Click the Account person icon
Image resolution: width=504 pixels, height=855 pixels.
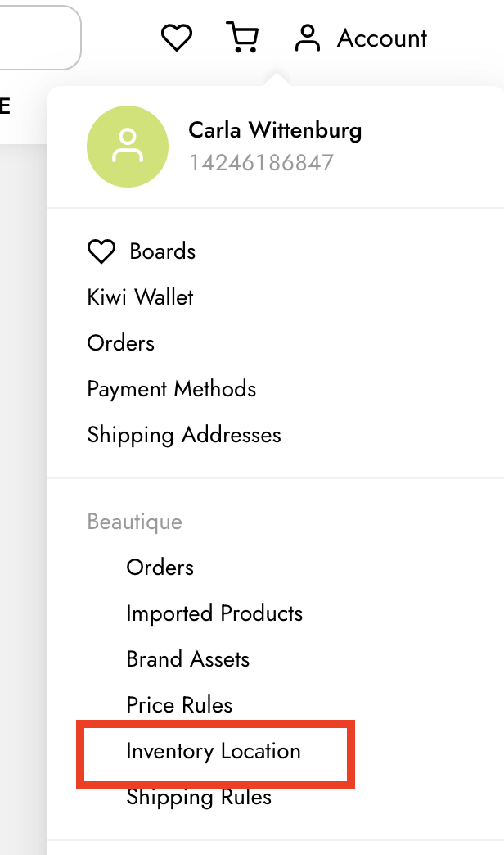coord(308,37)
